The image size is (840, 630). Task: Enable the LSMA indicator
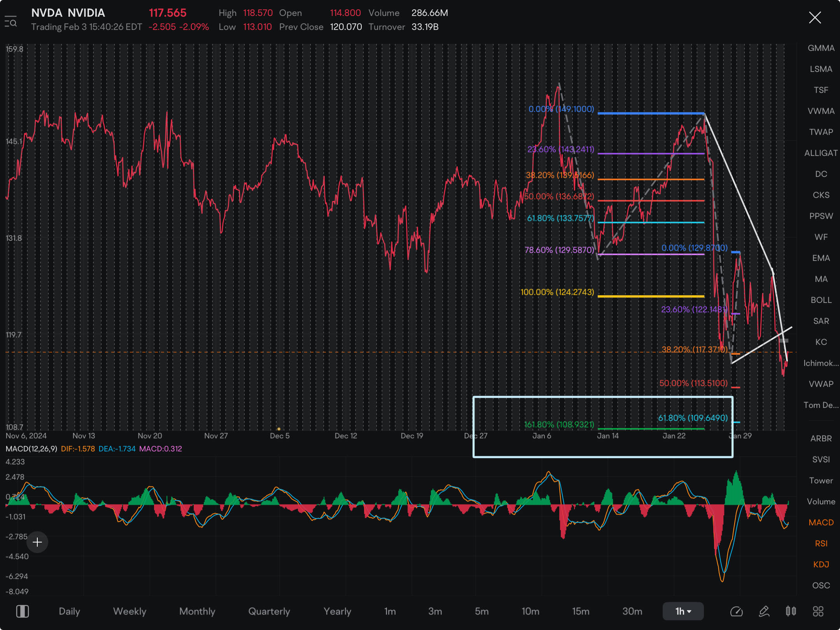pos(821,69)
